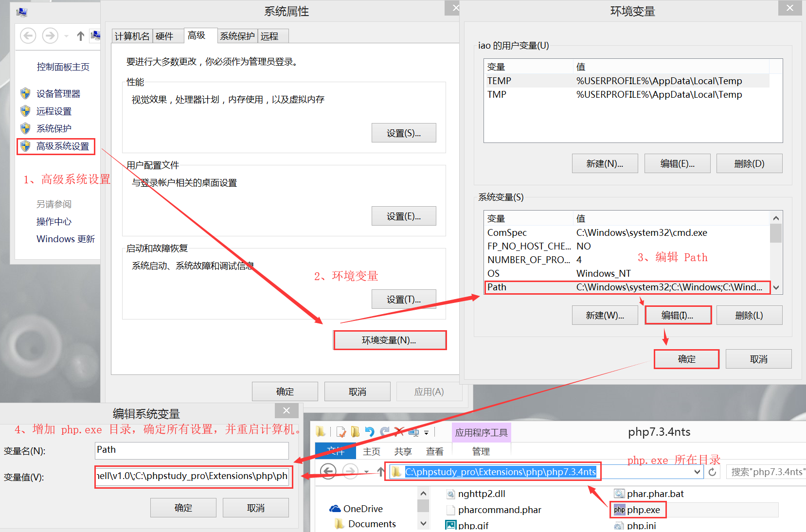Image resolution: width=806 pixels, height=532 pixels.
Task: Click the system variables list scroll-down arrow
Action: pos(776,287)
